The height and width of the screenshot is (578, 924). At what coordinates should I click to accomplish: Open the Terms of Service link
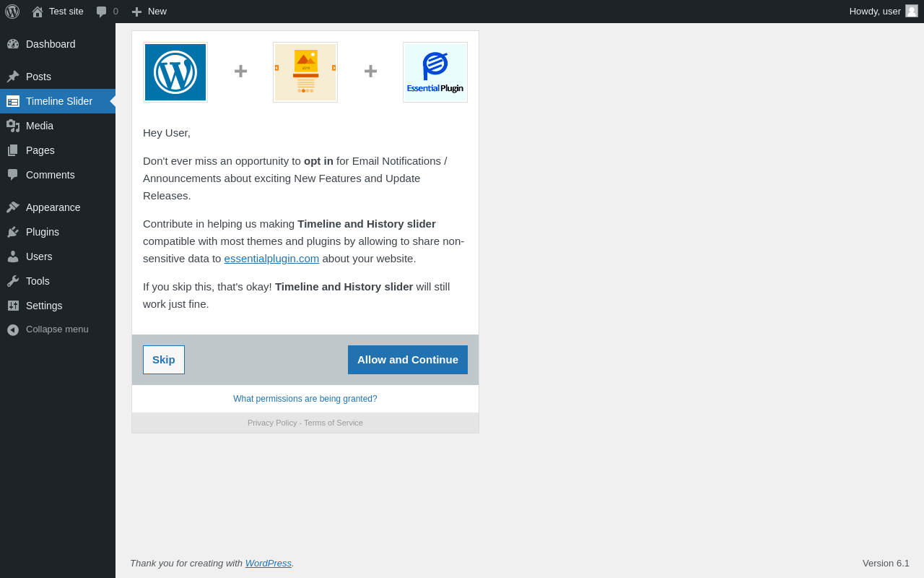(x=334, y=423)
